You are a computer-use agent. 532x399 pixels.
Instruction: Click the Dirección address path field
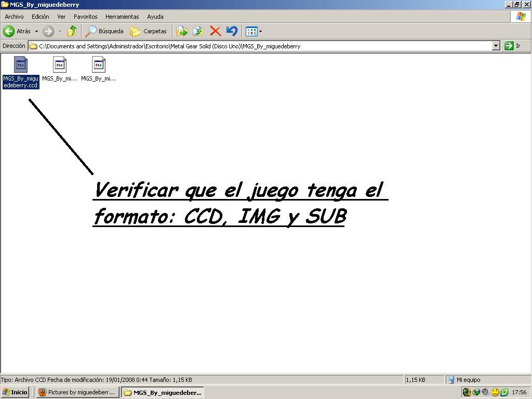pos(264,46)
